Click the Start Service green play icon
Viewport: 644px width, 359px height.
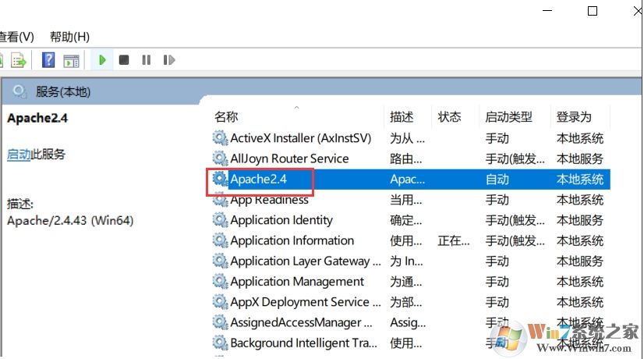point(102,60)
